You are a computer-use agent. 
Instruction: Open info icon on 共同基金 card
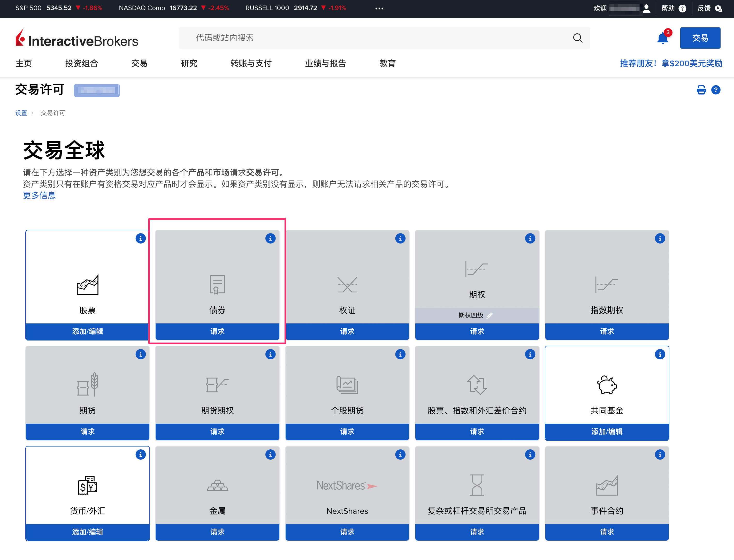[x=660, y=354]
